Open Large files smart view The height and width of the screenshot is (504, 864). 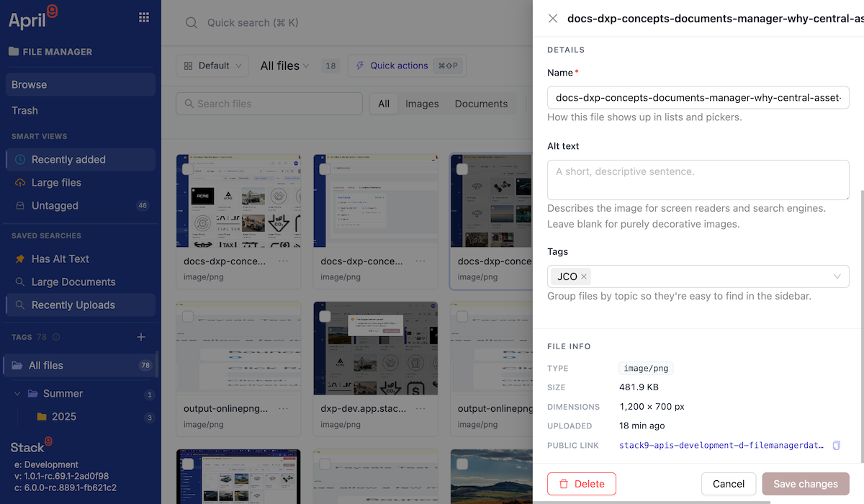(x=81, y=182)
